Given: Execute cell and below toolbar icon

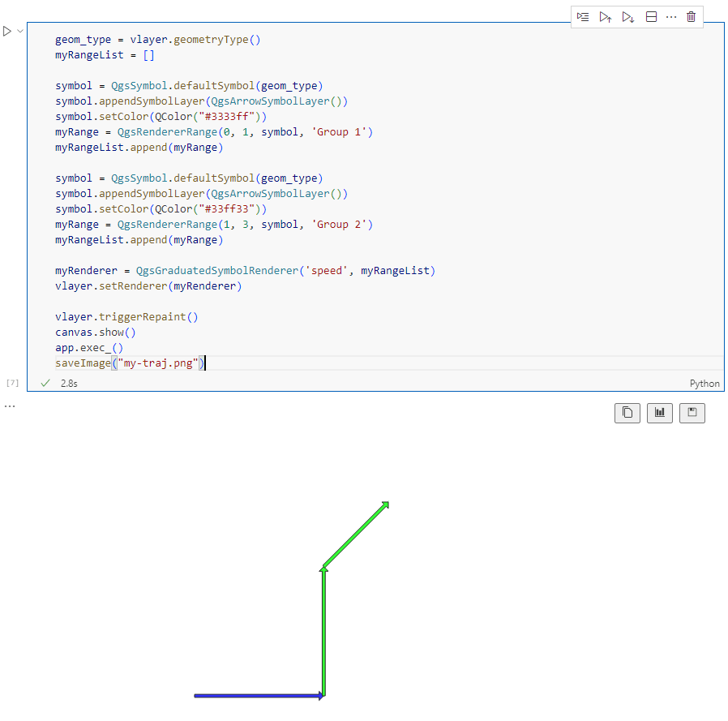Looking at the screenshot, I should (627, 17).
